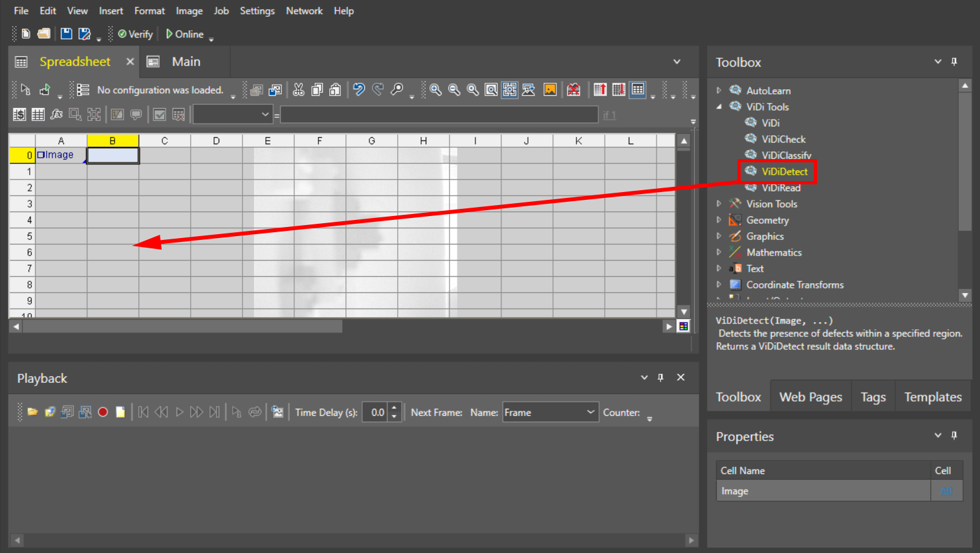Viewport: 980px width, 553px height.
Task: Click the A0 cell link in Properties
Action: 946,491
